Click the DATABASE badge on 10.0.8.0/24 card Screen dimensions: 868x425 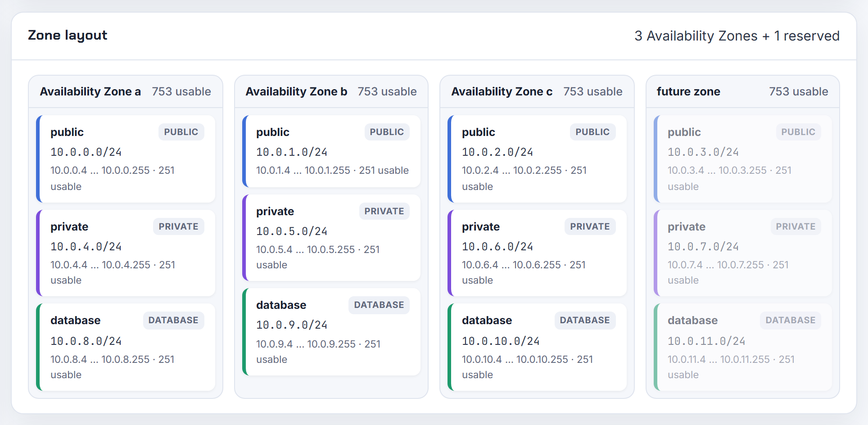tap(173, 320)
